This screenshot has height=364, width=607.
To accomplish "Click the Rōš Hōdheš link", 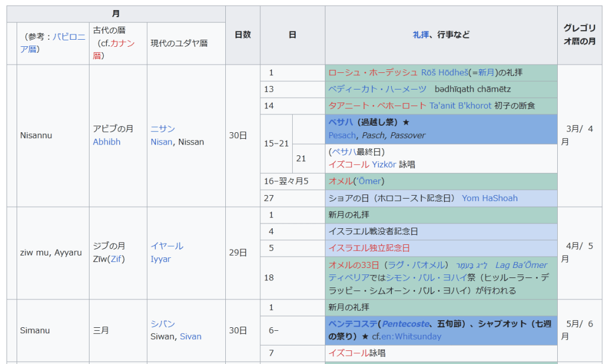I will click(x=444, y=73).
